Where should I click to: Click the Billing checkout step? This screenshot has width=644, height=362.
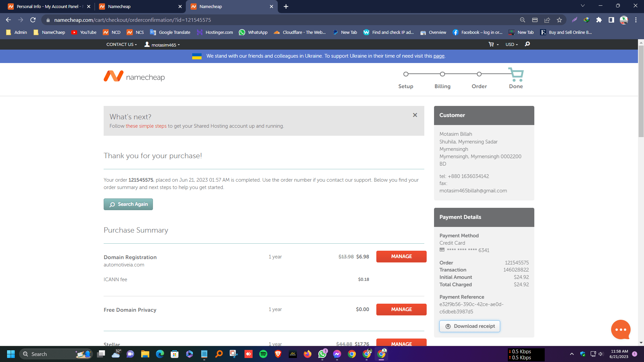(x=442, y=80)
